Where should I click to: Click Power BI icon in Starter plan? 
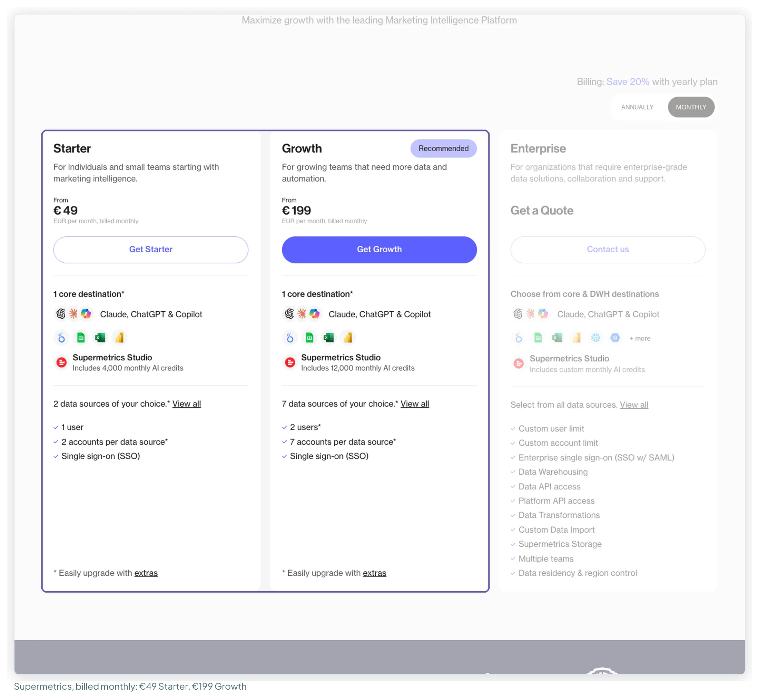(x=119, y=338)
